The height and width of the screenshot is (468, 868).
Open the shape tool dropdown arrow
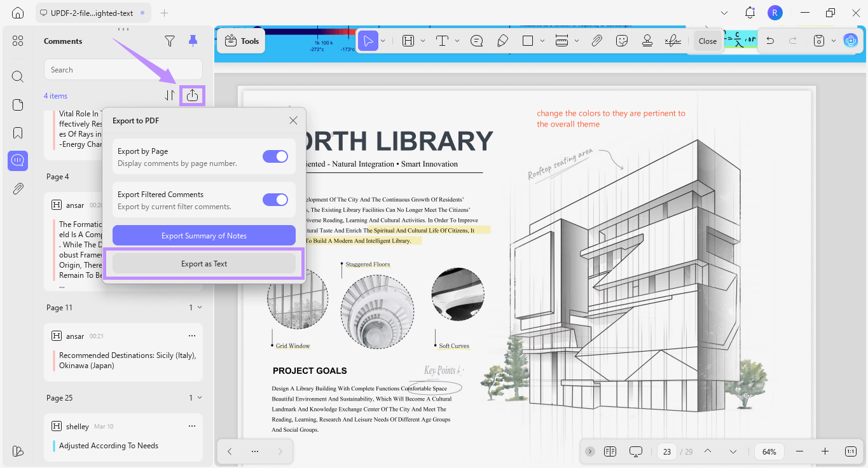tap(542, 41)
